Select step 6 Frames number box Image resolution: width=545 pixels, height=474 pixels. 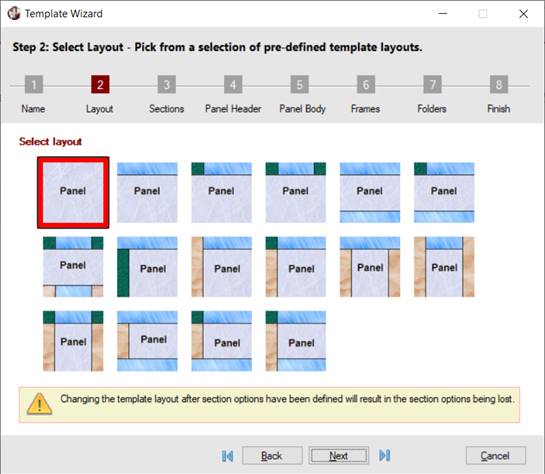(x=366, y=84)
